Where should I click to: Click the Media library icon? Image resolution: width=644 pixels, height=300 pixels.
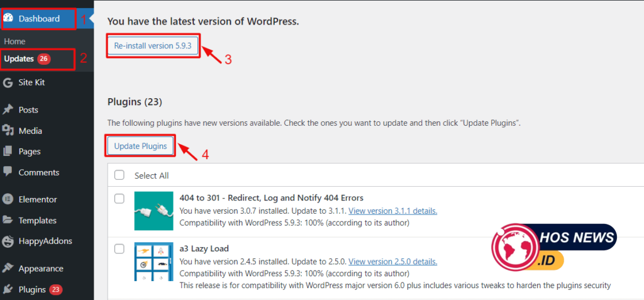coord(8,131)
